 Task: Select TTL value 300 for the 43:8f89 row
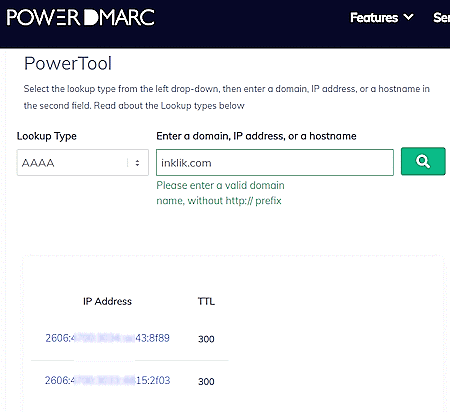tap(206, 339)
